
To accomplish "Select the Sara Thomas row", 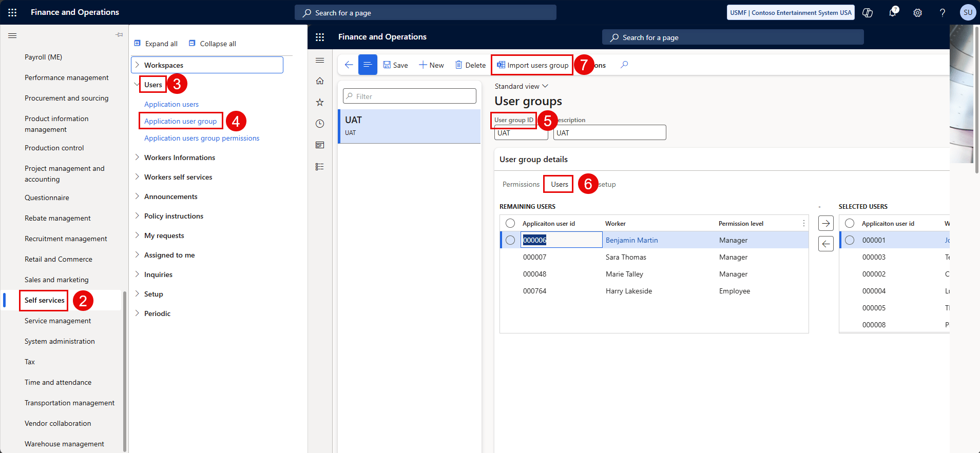I will (x=654, y=257).
